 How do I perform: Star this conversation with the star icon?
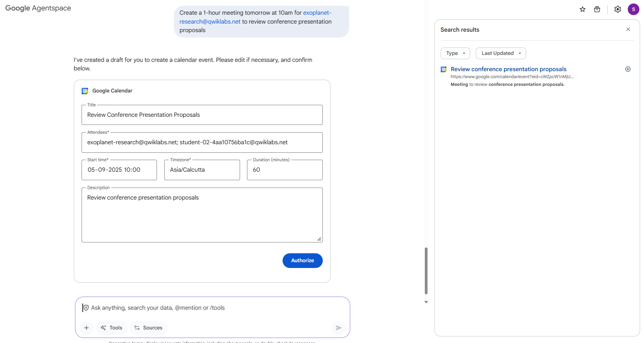click(x=583, y=9)
